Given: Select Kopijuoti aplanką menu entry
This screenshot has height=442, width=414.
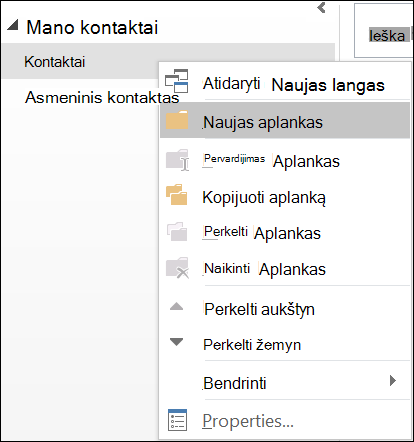Looking at the screenshot, I should pyautogui.click(x=285, y=197).
